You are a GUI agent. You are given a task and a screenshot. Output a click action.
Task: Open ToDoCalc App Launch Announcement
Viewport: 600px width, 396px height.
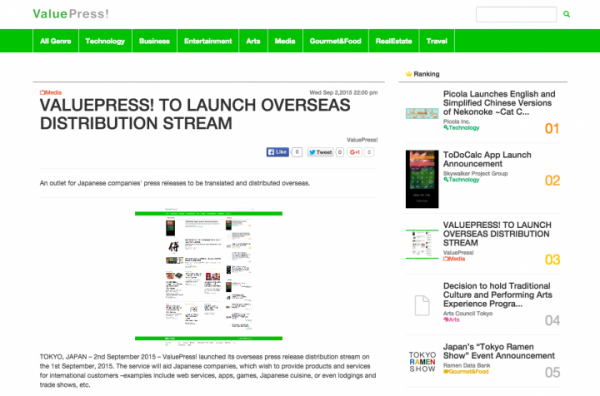coord(487,159)
